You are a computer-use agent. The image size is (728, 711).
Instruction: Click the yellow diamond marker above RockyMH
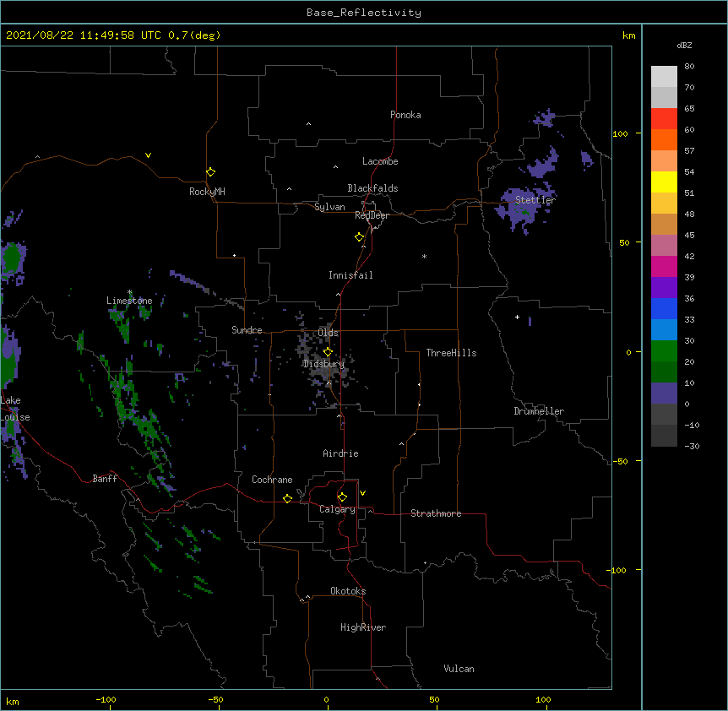coord(211,171)
